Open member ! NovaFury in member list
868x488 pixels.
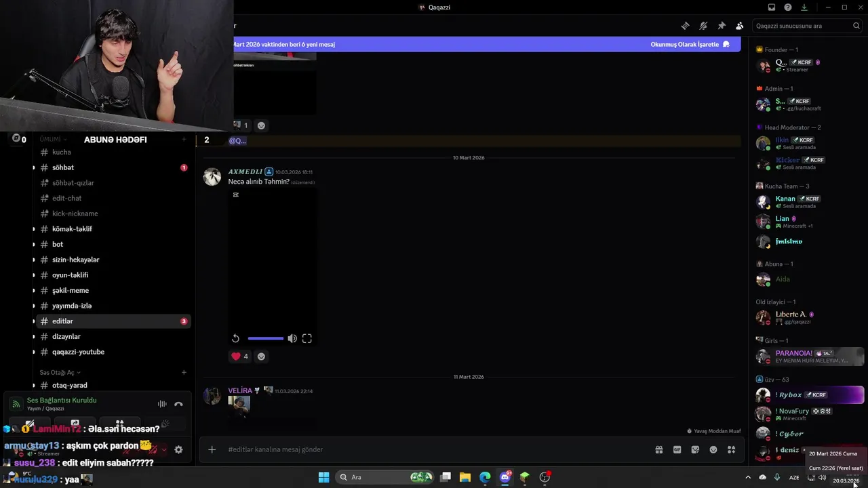pos(810,414)
